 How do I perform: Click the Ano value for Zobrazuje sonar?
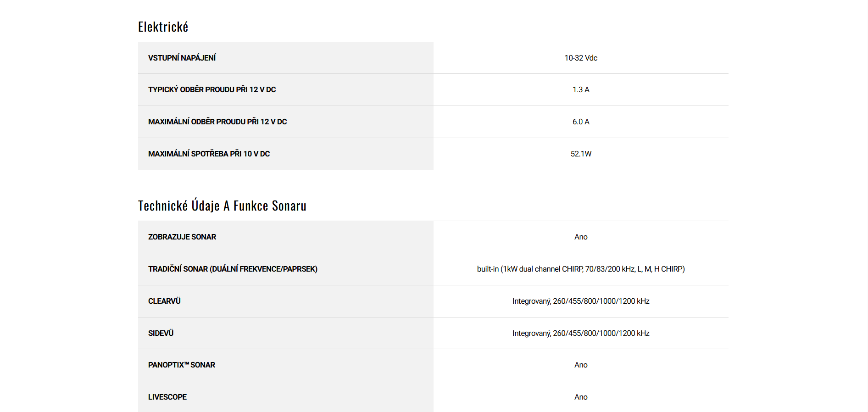click(580, 237)
